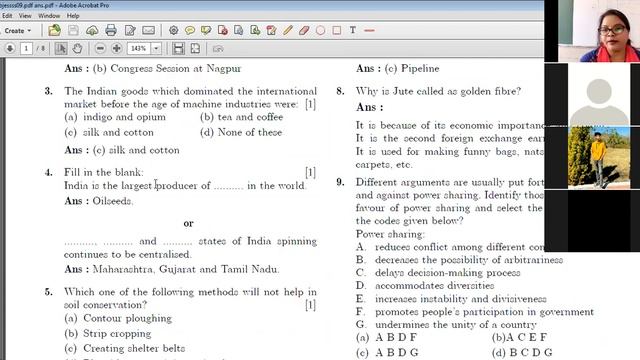640x360 pixels.
Task: Open the zoom level dropdown arrow
Action: 156,49
